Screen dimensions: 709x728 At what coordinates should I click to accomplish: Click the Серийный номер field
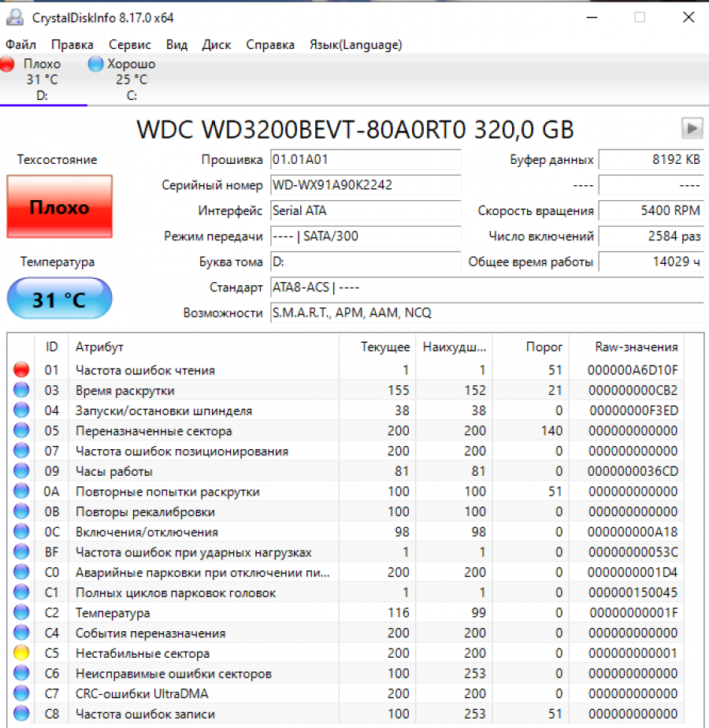(365, 186)
